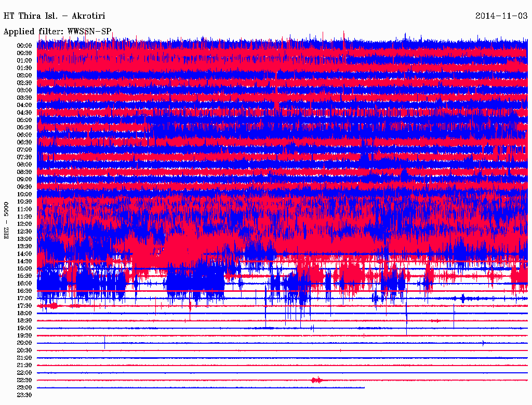Click the 11:30 time label

point(24,217)
